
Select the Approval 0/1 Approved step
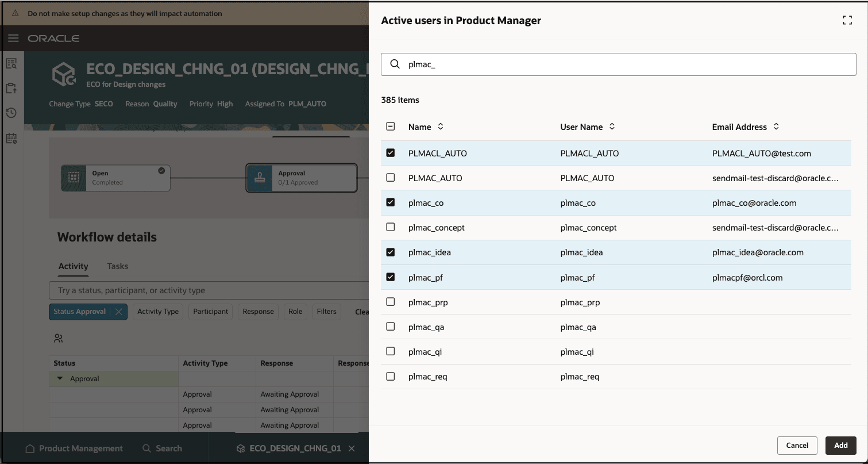click(x=302, y=178)
